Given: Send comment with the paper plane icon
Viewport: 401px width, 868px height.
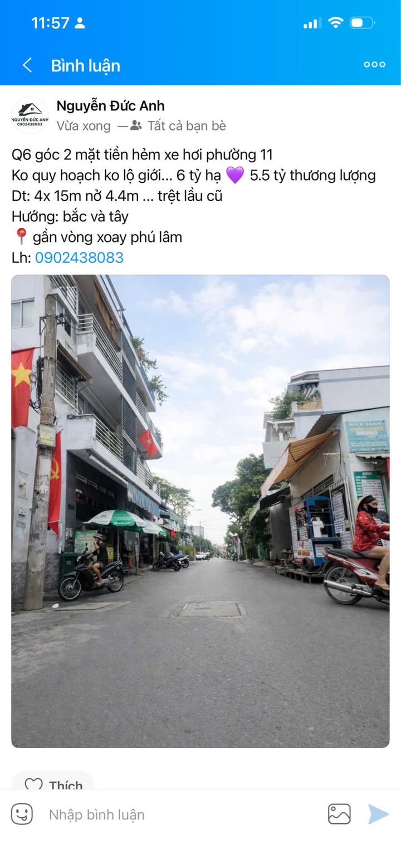Looking at the screenshot, I should [378, 814].
